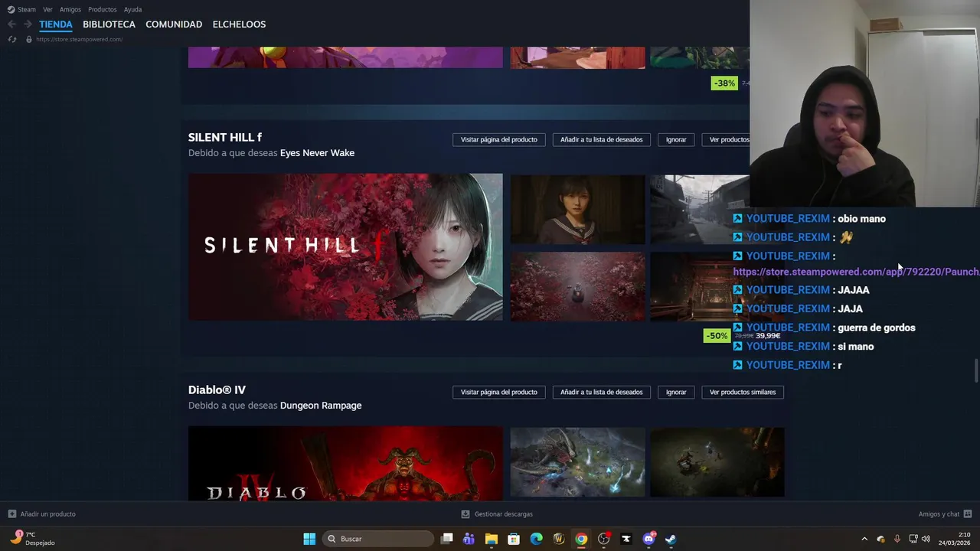
Task: Click the Steam logo menu icon
Action: 11,9
